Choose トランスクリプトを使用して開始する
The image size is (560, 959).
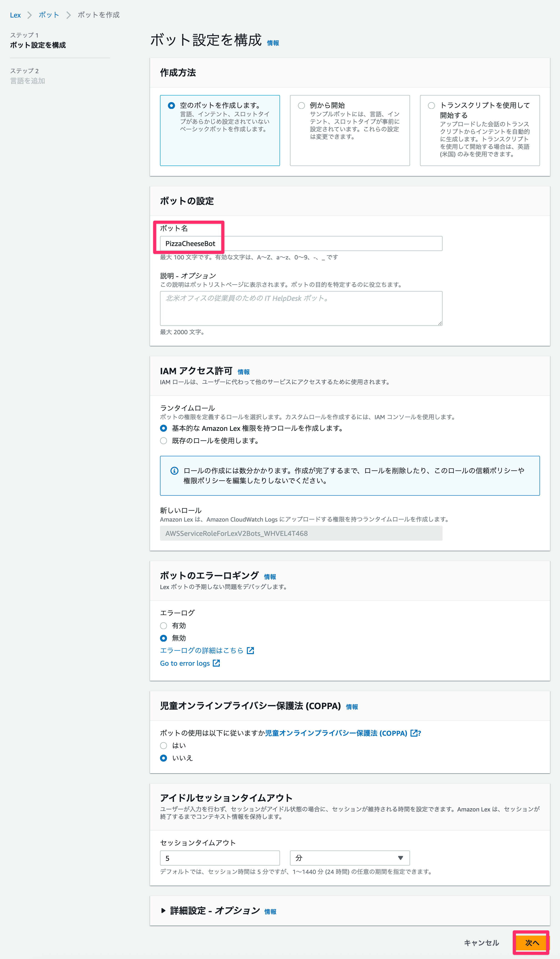point(431,105)
